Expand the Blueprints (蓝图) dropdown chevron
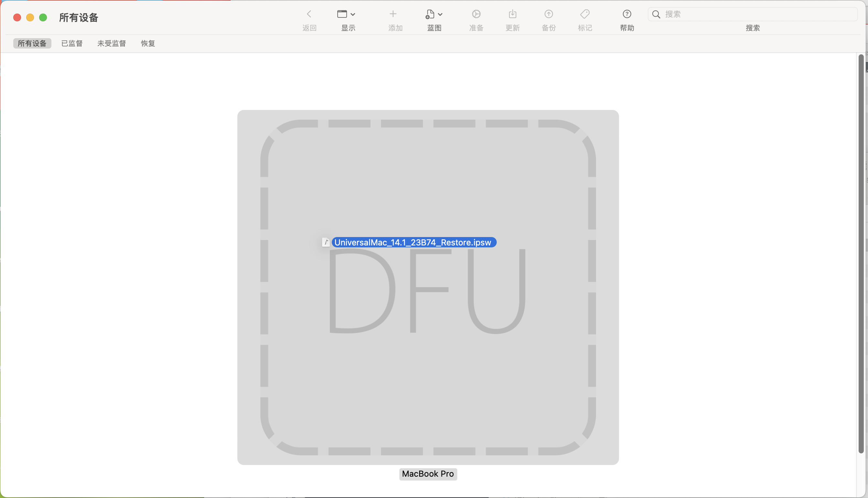This screenshot has width=868, height=498. [440, 14]
